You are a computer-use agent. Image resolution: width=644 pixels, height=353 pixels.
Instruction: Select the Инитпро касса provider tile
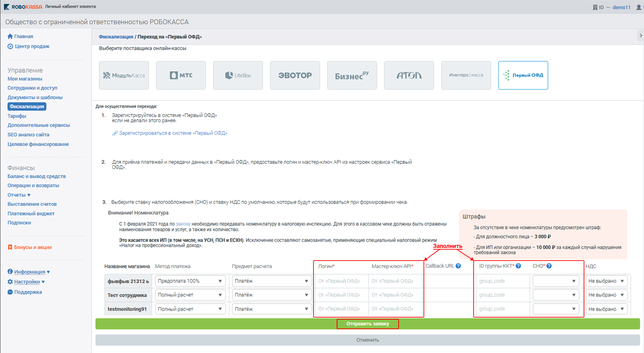click(466, 75)
